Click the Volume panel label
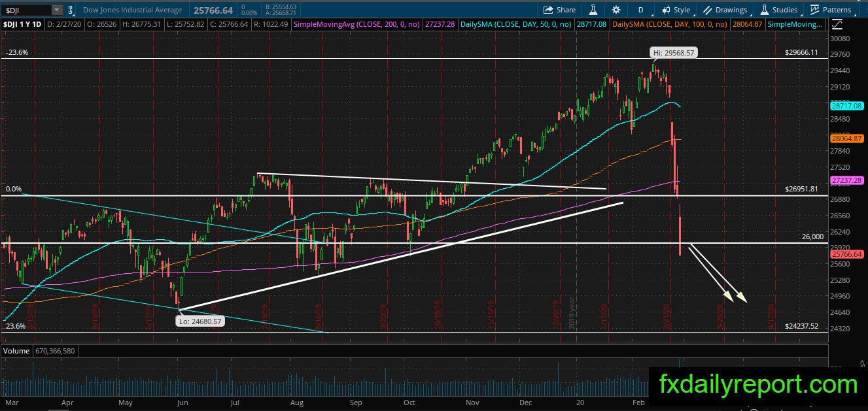Image resolution: width=868 pixels, height=411 pixels. 16,351
